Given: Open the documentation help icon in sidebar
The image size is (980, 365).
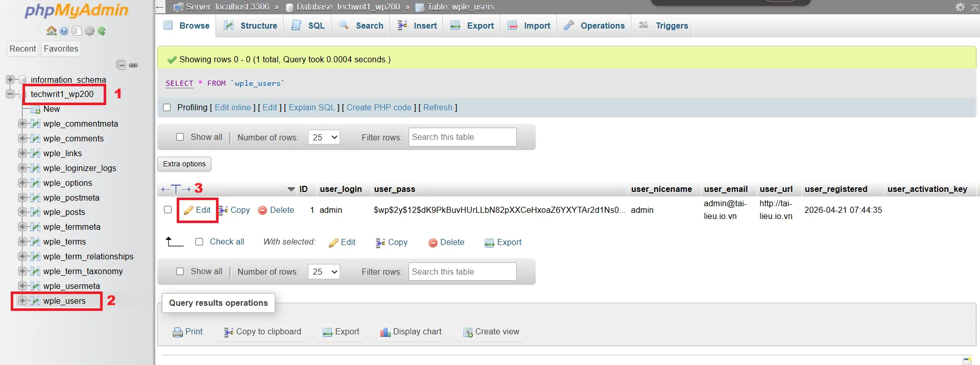Looking at the screenshot, I should click(x=64, y=31).
